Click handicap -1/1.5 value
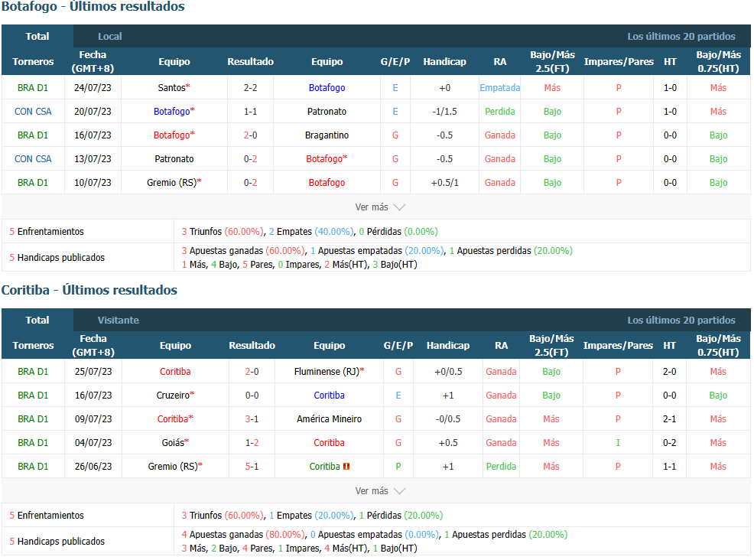Screen dimensions: 754x560 pyautogui.click(x=444, y=112)
